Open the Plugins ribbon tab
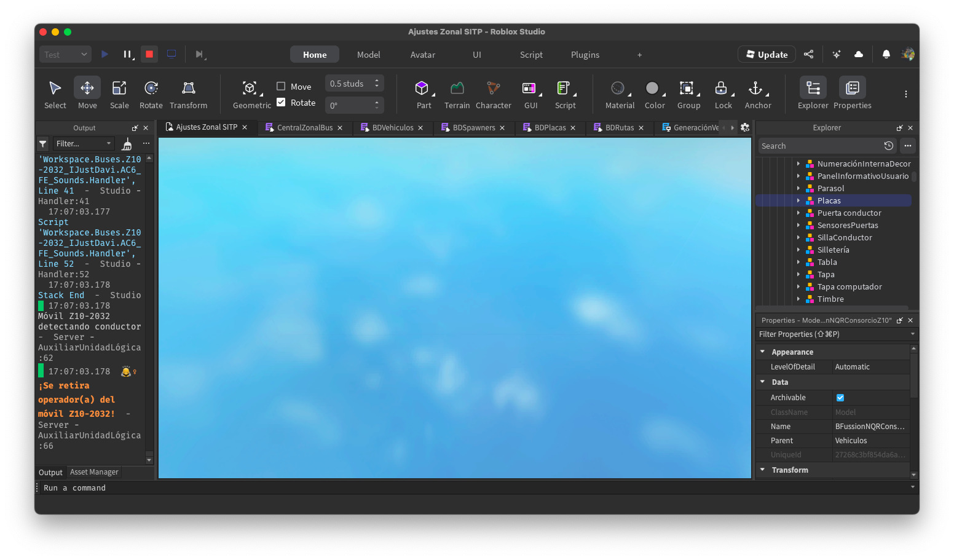The height and width of the screenshot is (560, 954). [585, 55]
